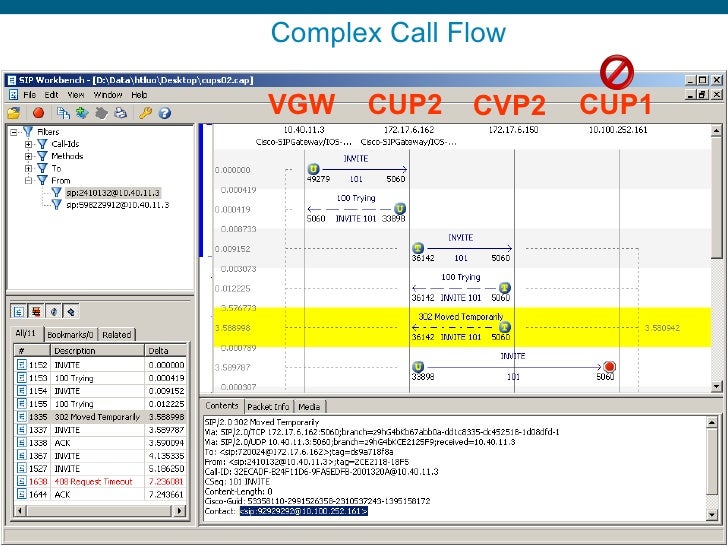
Task: Click packet icon in row 1152
Action: point(21,364)
